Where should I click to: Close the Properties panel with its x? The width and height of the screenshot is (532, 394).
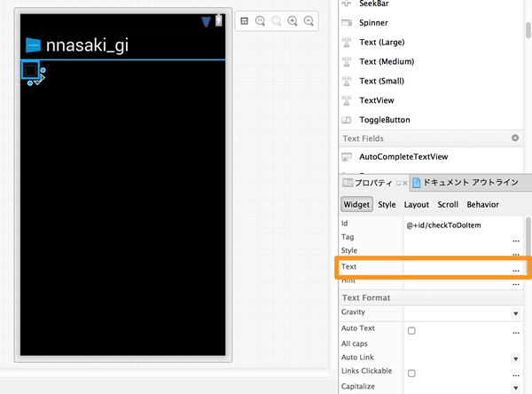[x=405, y=183]
